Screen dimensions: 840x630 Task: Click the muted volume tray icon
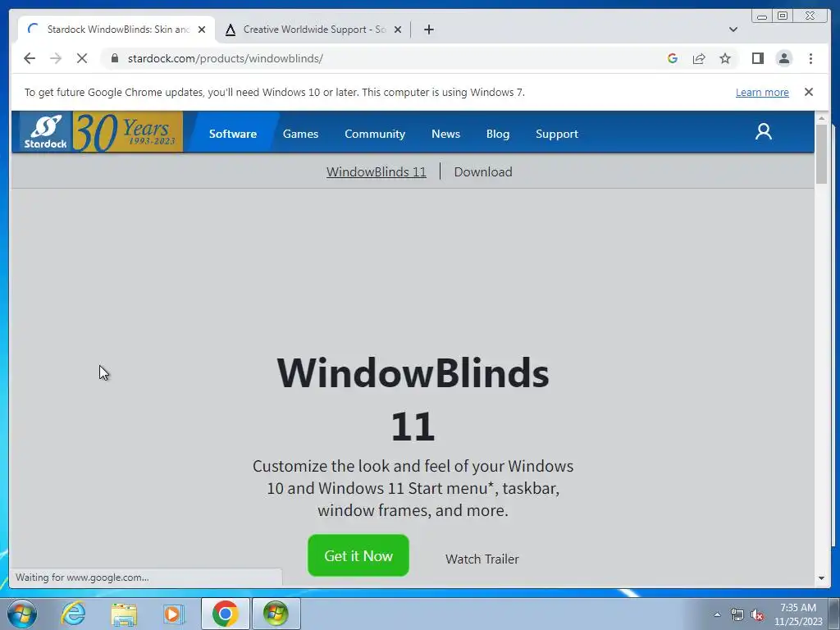tap(757, 615)
